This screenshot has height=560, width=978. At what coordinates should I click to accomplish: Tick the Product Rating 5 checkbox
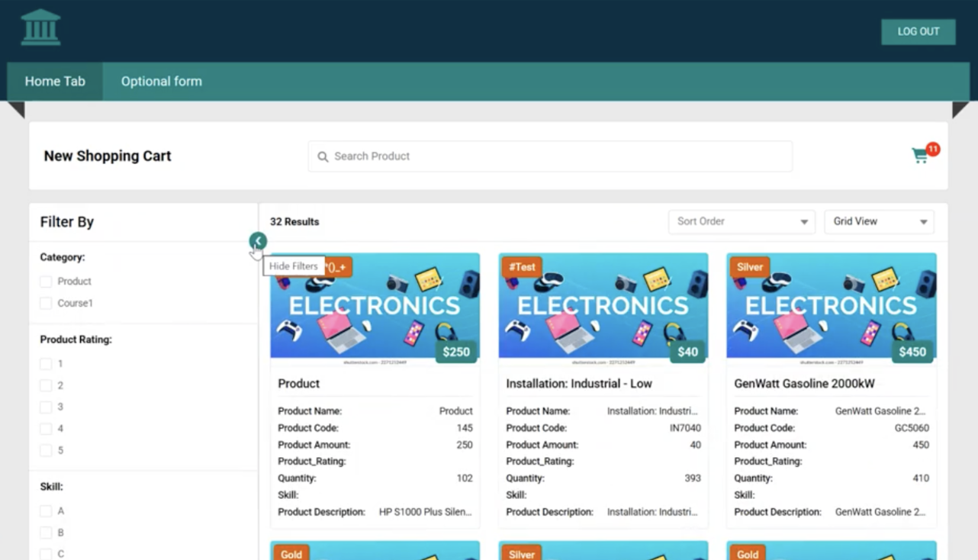pyautogui.click(x=46, y=451)
